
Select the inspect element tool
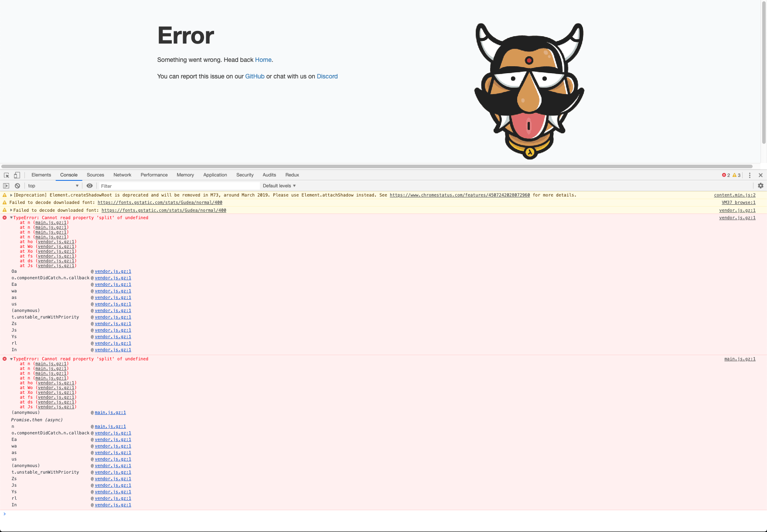[6, 175]
